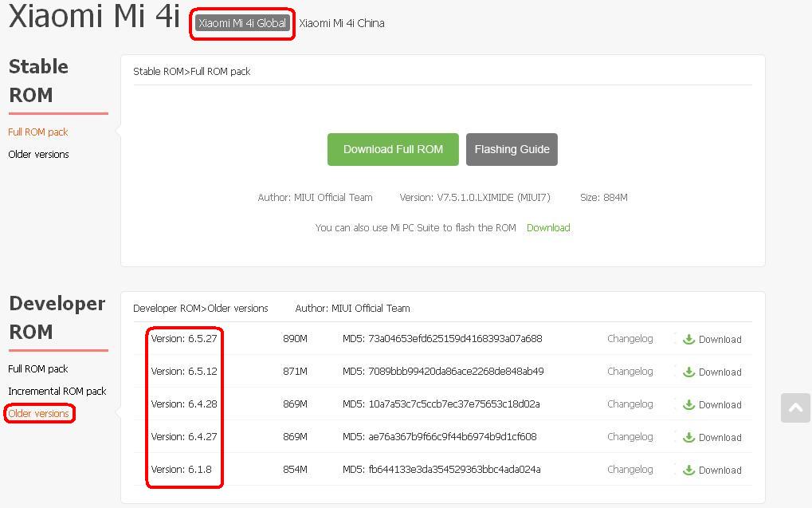Click download arrow icon for Version 6.5.27
Image resolution: width=812 pixels, height=508 pixels.
click(688, 339)
